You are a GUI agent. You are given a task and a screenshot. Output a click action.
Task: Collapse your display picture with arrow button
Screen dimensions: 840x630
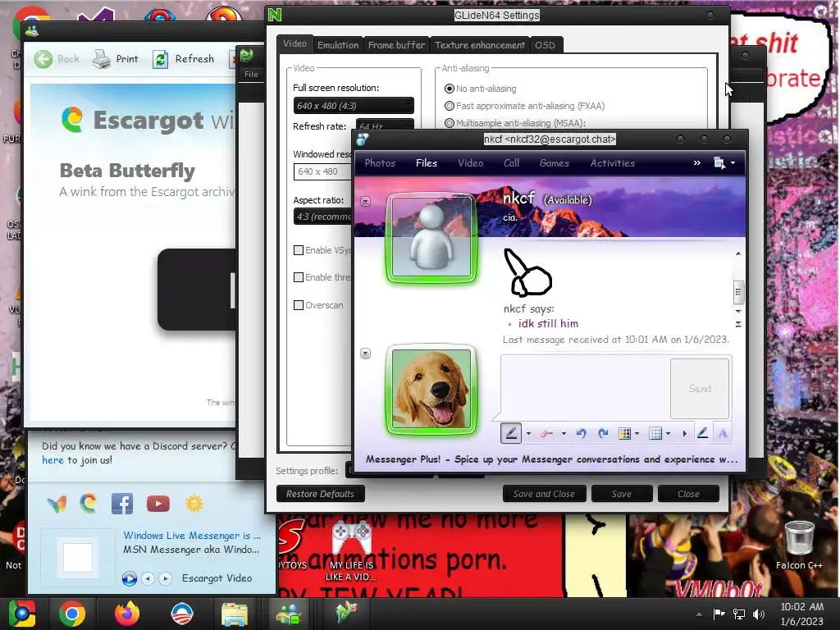365,353
